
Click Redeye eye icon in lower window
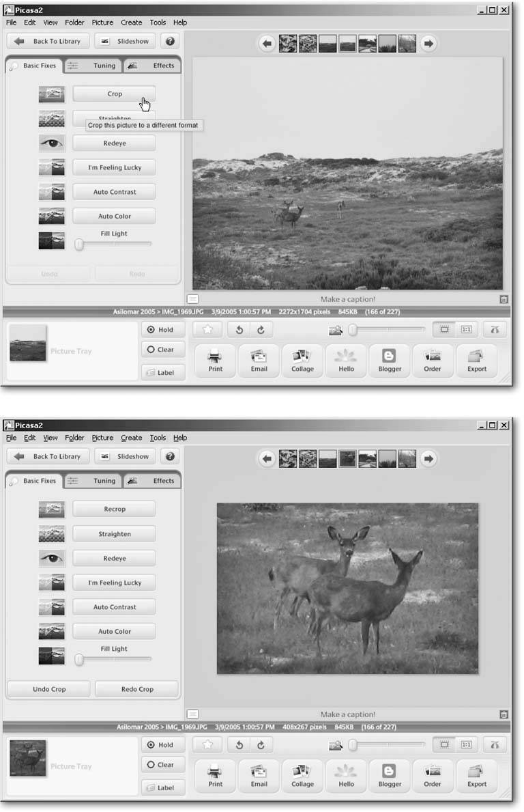[52, 558]
